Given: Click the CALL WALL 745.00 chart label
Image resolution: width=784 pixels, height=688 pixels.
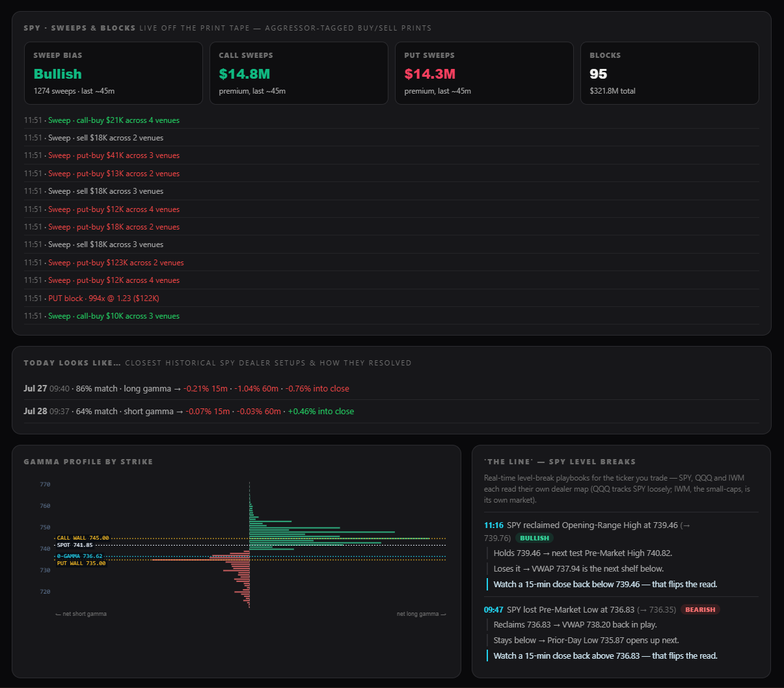Looking at the screenshot, I should [83, 538].
